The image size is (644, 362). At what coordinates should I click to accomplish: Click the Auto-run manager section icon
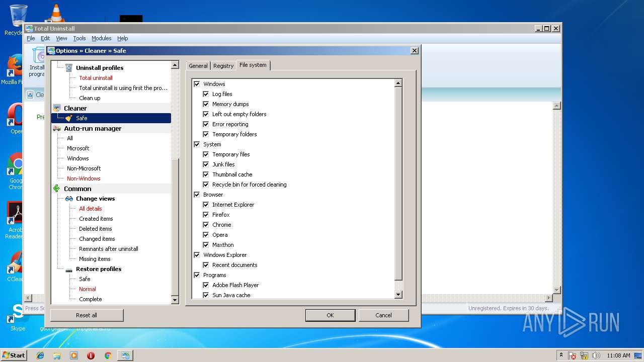tap(57, 128)
